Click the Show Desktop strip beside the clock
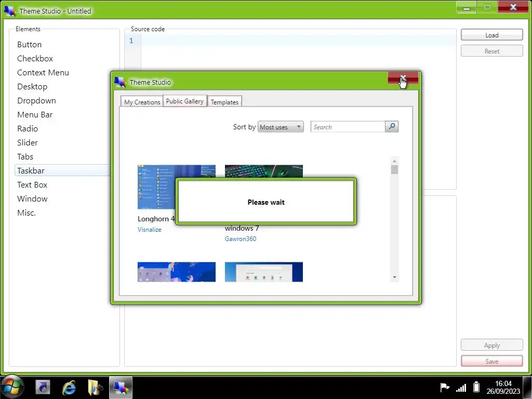This screenshot has height=399, width=532. [x=527, y=387]
